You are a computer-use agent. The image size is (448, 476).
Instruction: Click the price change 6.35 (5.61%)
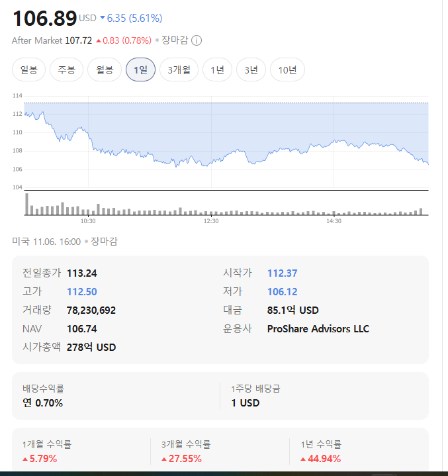[132, 19]
